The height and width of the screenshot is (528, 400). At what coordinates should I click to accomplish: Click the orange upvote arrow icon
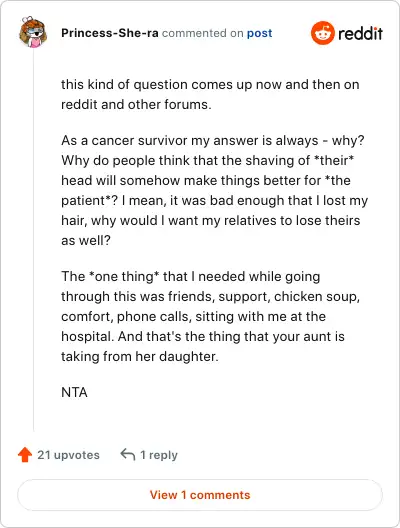25,455
